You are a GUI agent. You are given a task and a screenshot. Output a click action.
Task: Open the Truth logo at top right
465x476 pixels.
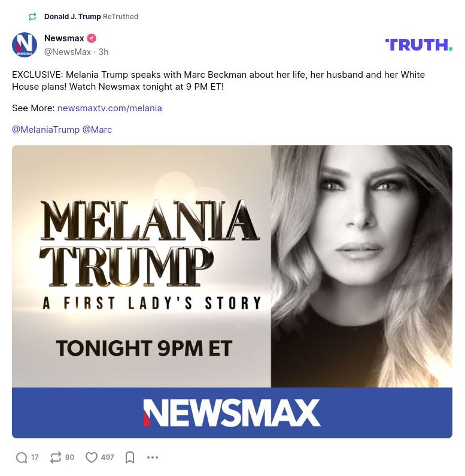point(419,45)
